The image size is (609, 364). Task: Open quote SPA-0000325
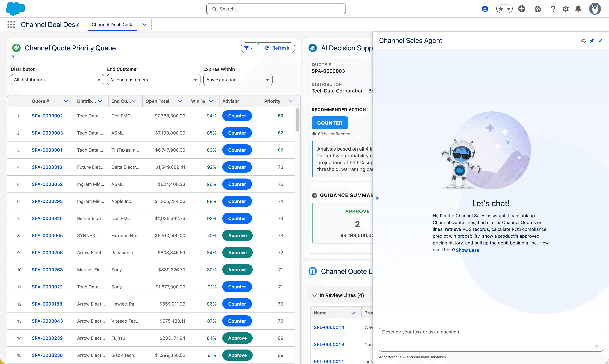pos(47,218)
